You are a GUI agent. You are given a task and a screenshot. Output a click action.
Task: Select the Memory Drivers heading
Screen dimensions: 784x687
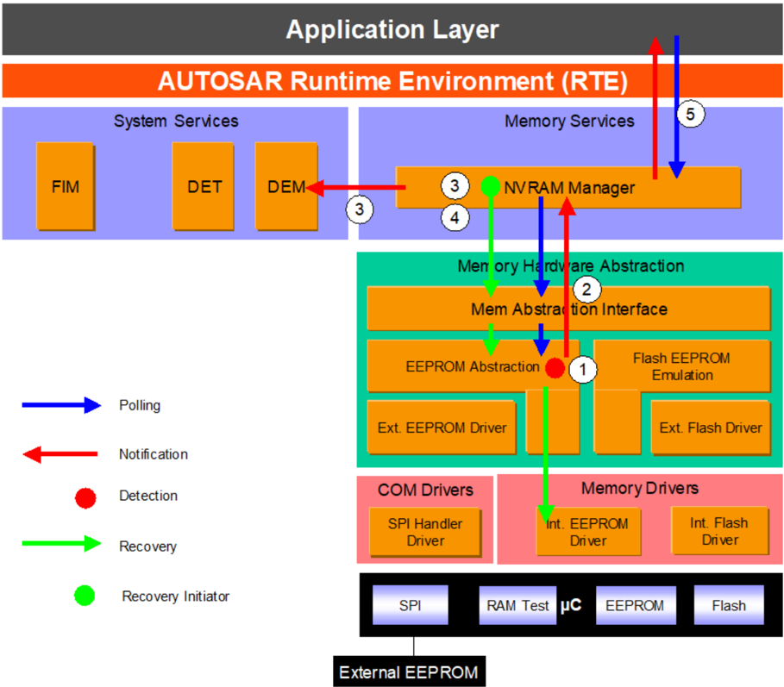click(640, 488)
